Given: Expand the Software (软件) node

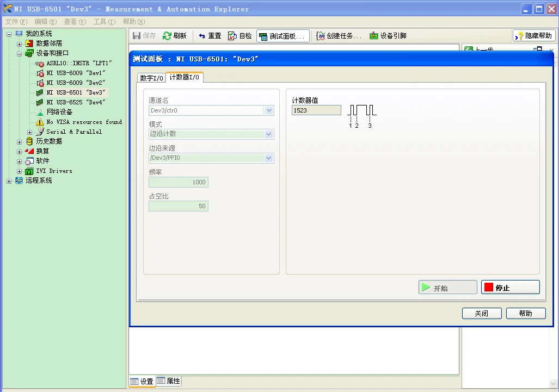Looking at the screenshot, I should 19,161.
